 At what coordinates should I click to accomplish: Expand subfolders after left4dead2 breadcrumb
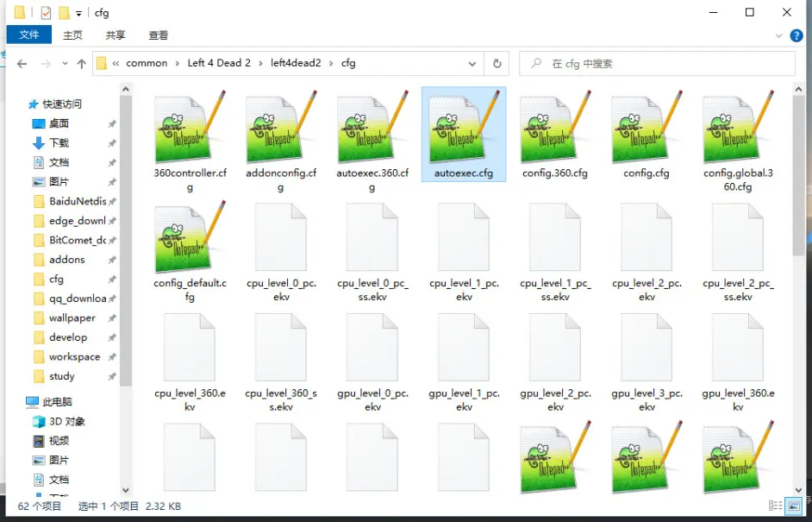point(331,63)
